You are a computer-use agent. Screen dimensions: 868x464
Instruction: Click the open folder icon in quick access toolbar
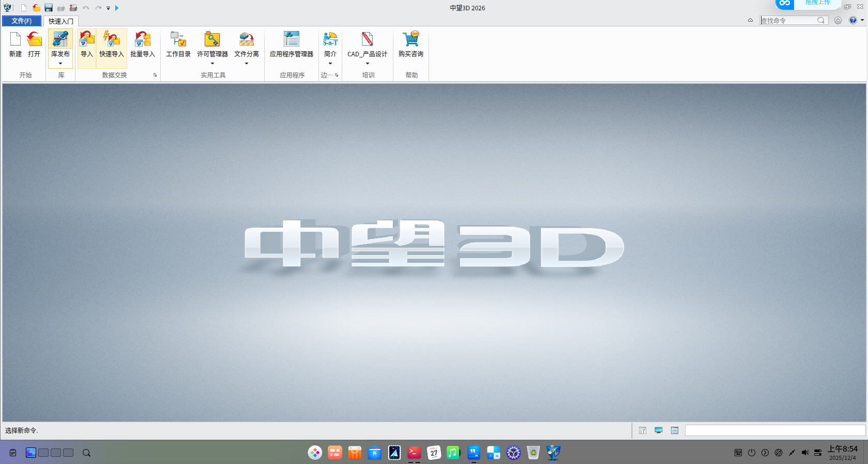(x=36, y=8)
